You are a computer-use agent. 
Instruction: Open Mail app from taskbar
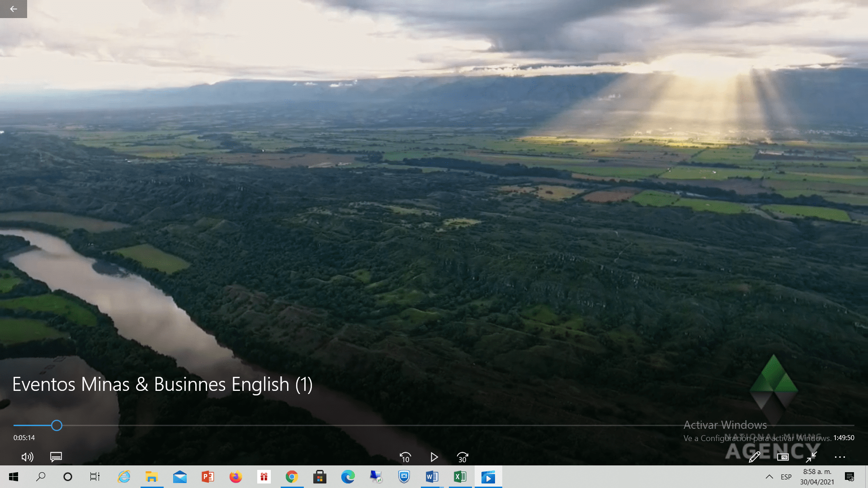tap(179, 477)
